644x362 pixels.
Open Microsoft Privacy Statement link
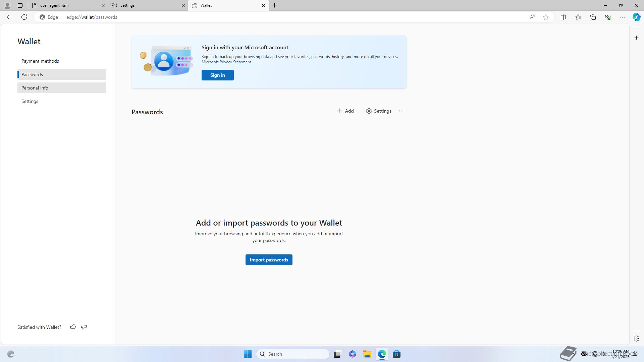pyautogui.click(x=226, y=62)
